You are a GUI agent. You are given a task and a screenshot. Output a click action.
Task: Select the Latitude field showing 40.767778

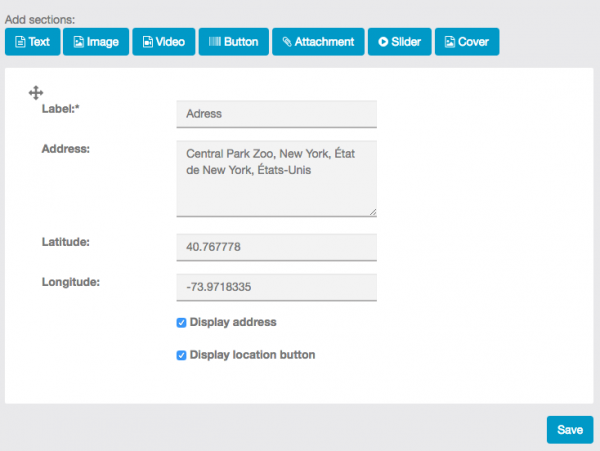(276, 248)
